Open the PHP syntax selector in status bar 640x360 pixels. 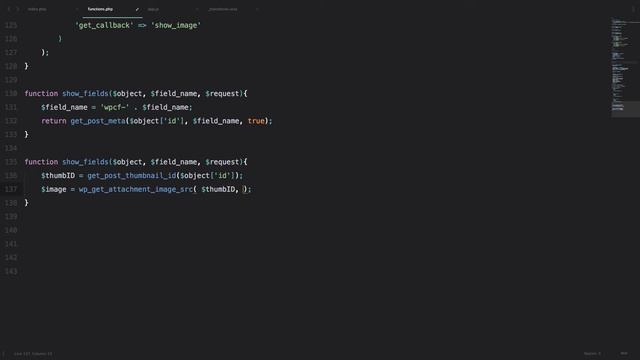(x=624, y=353)
